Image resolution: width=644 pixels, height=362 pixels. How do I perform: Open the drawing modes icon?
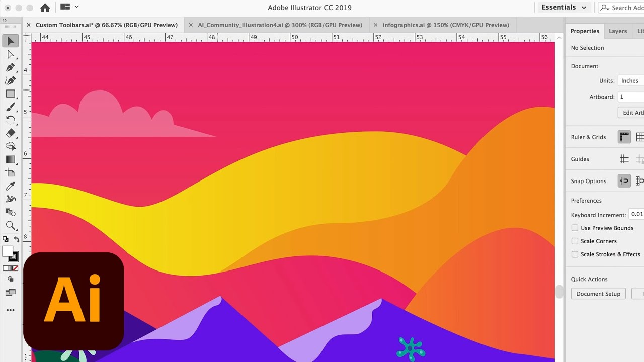pos(11,279)
